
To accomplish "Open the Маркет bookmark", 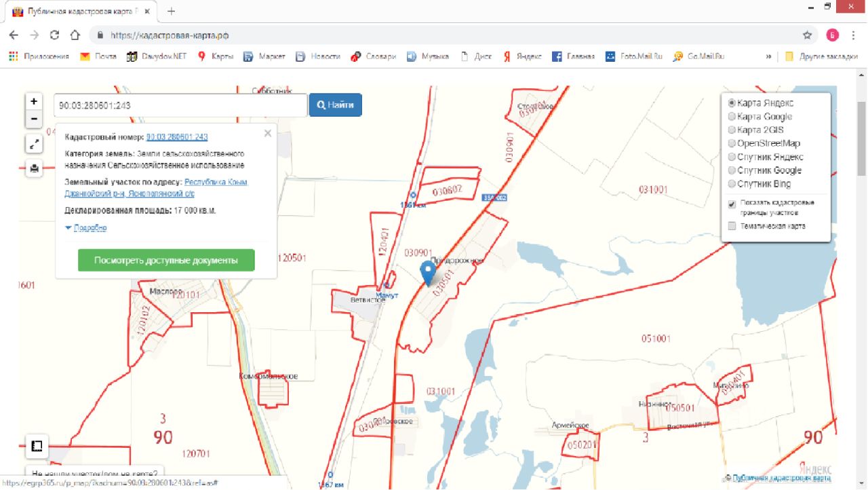I will click(264, 56).
